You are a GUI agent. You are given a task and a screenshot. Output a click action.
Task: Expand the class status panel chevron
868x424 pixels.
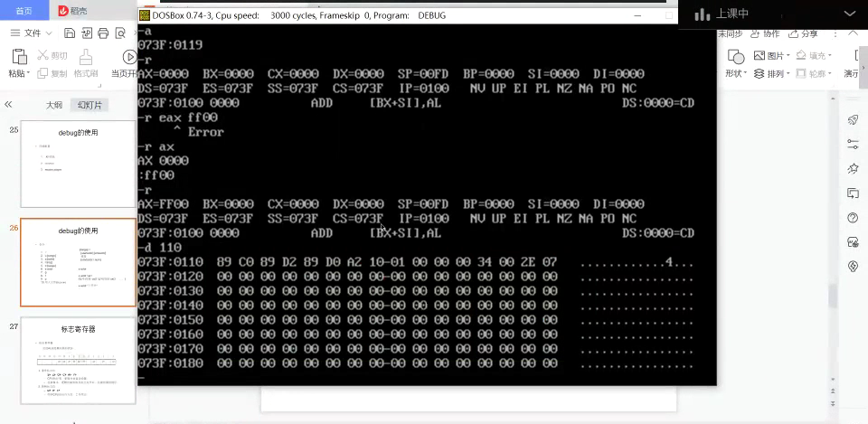(850, 14)
